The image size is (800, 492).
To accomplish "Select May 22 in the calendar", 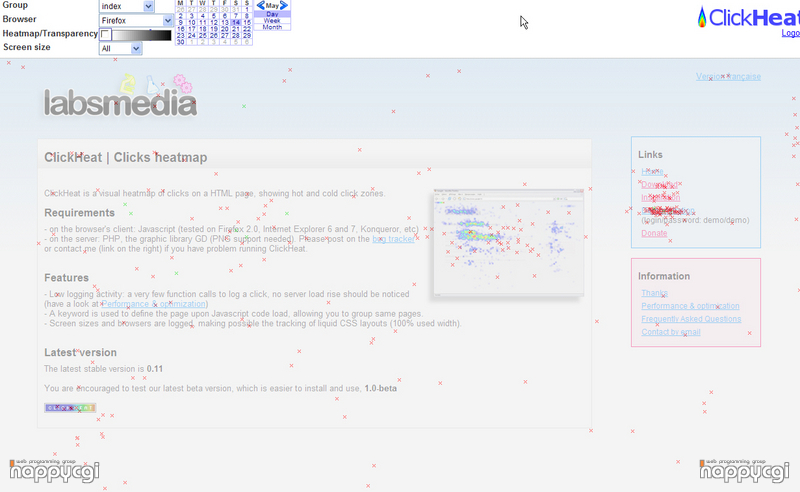I will tap(247, 29).
